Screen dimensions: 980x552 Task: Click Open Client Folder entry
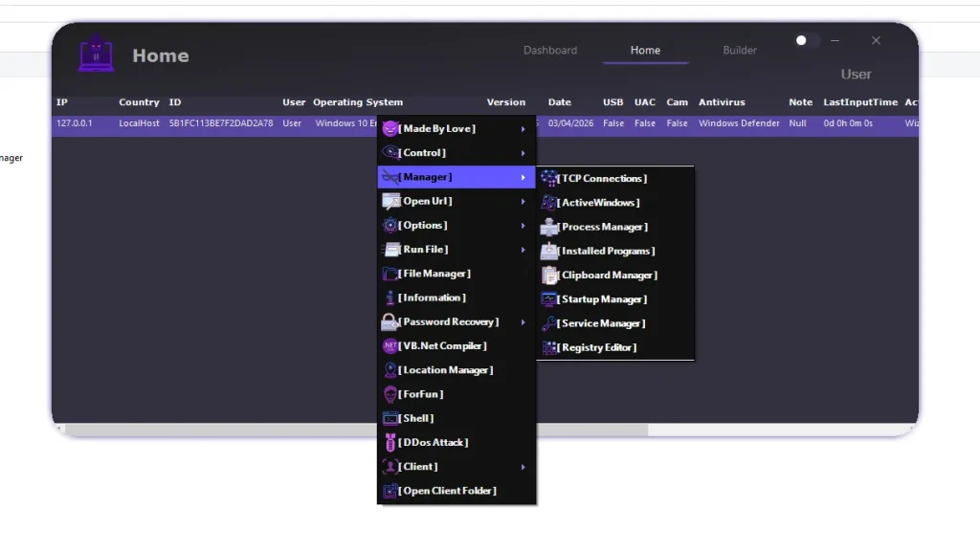(x=442, y=490)
